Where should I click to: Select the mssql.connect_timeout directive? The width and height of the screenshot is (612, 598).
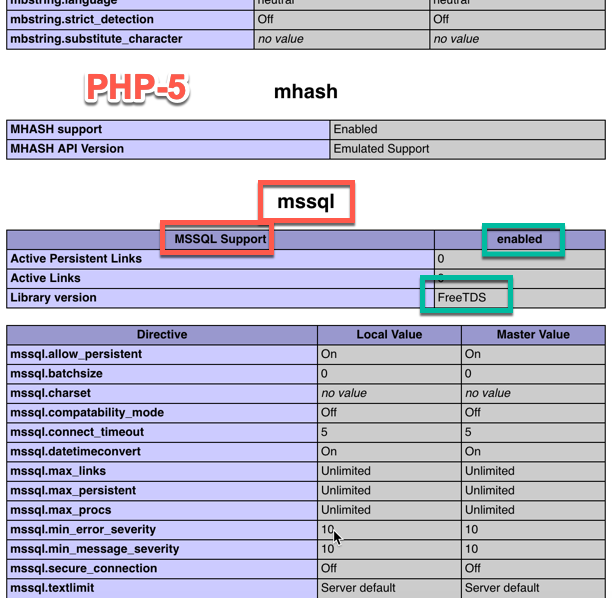162,432
